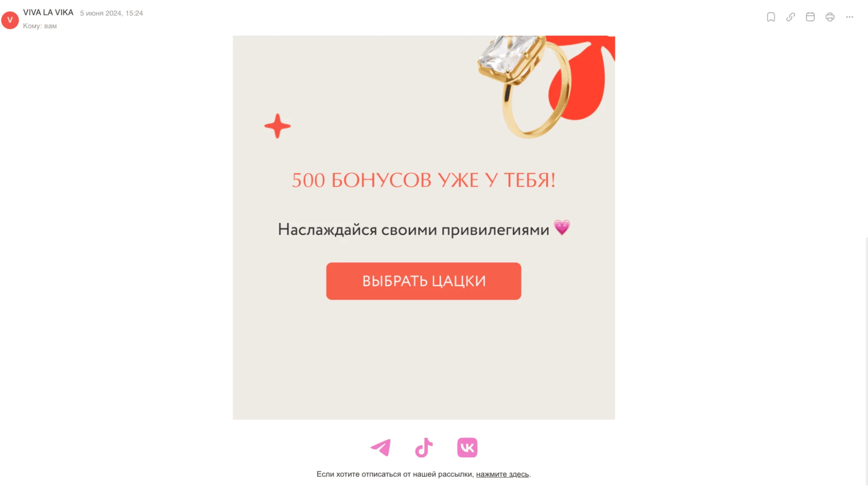The width and height of the screenshot is (868, 489).
Task: Click the VIVA LA VIKA sender name
Action: (x=48, y=13)
